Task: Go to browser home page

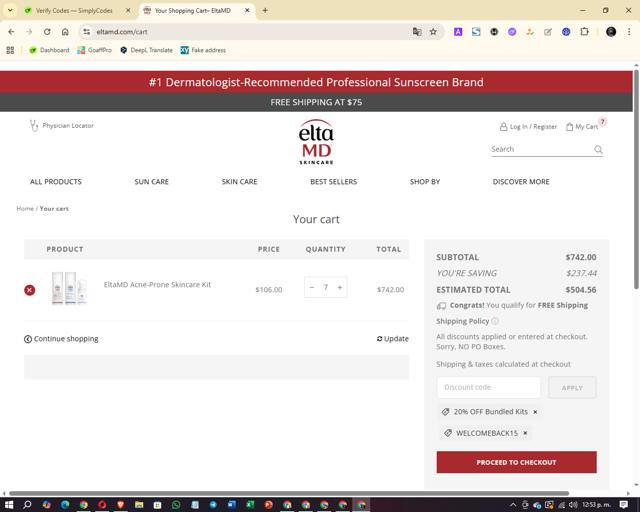Action: (65, 32)
